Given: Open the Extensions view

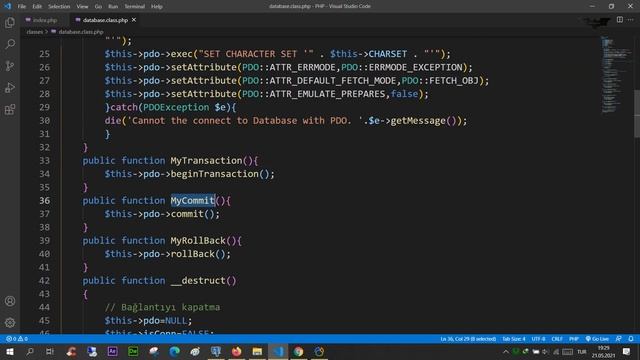Looking at the screenshot, I should pyautogui.click(x=10, y=109).
